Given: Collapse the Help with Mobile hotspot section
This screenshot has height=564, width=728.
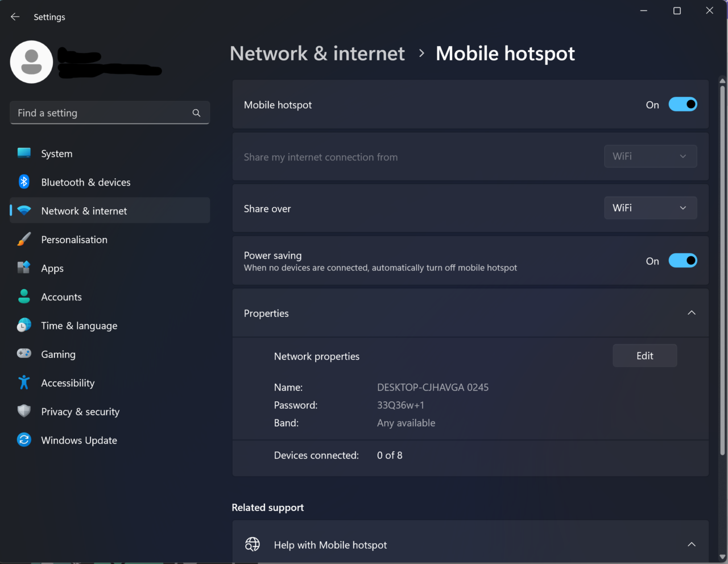Looking at the screenshot, I should point(692,545).
